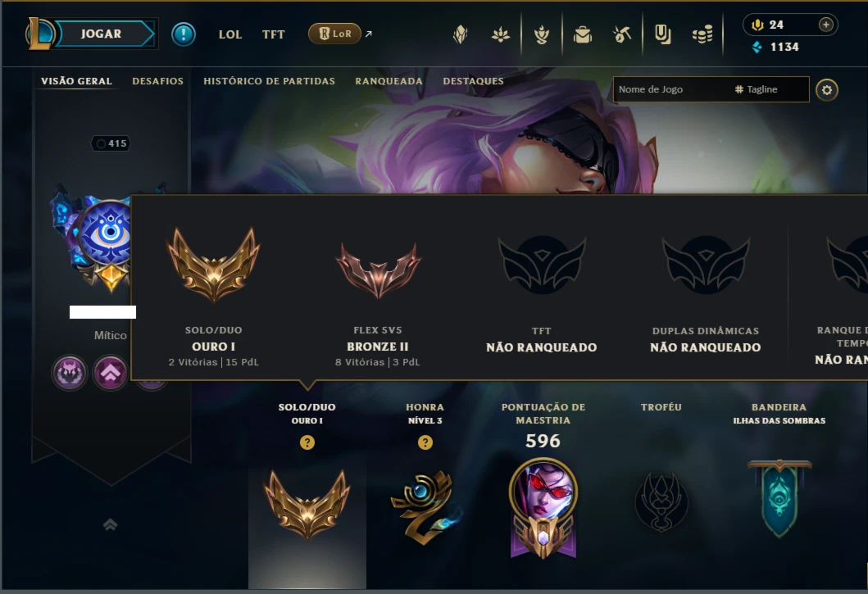Screen dimensions: 868x594
Task: Open the LoR launcher button
Action: 334,34
